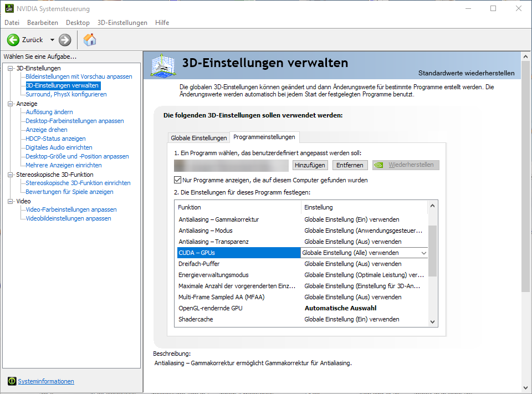Collapse the Stereoskopische 3D-Funktion tree node
The image size is (532, 394).
[x=11, y=175]
